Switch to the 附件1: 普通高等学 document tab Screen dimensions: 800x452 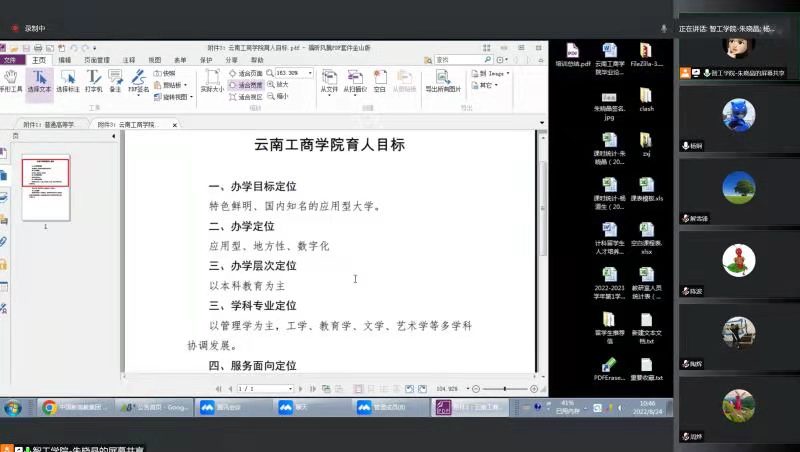point(49,124)
